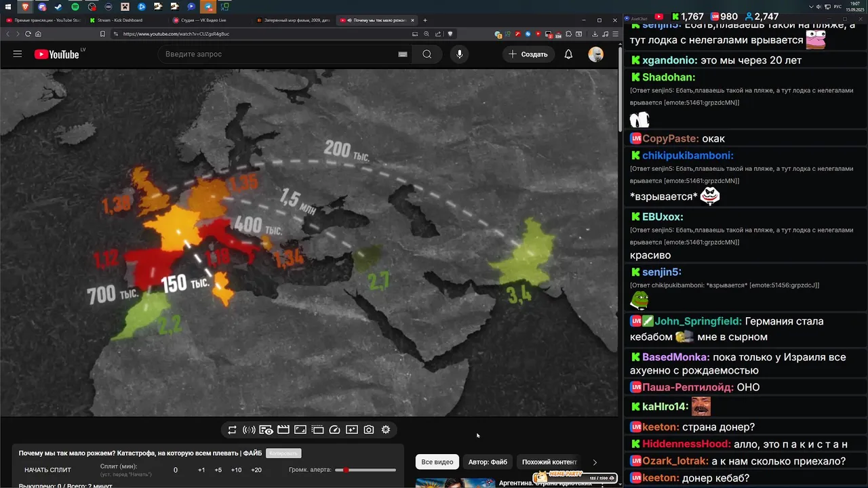Click the eye card icon in player toolbar
This screenshot has height=488, width=868.
pyautogui.click(x=266, y=430)
